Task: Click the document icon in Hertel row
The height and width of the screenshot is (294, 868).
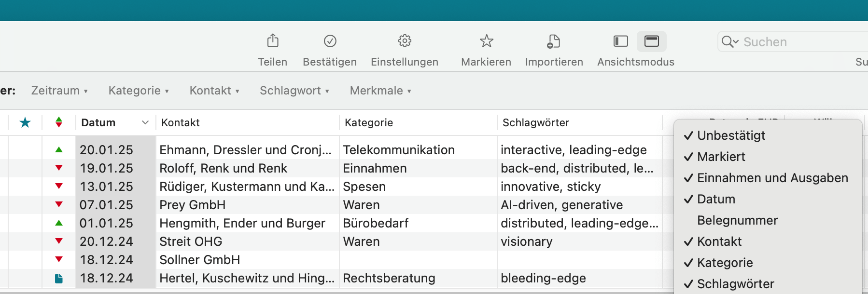Action: 59,279
